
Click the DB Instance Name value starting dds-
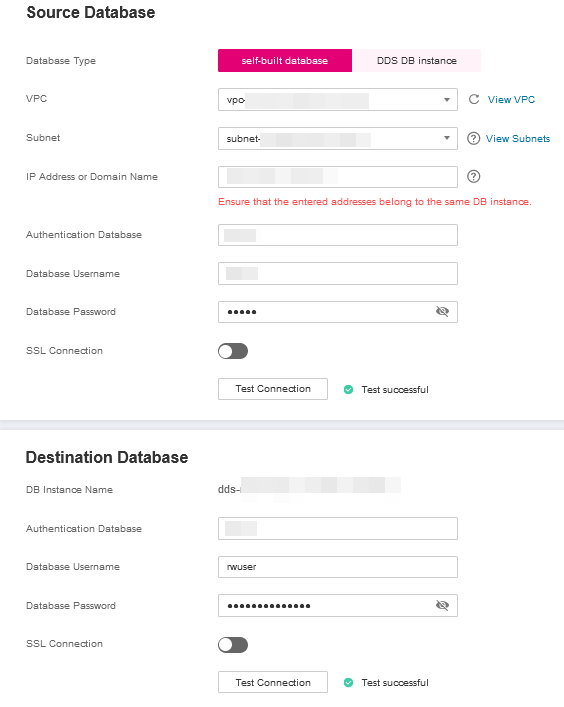309,489
